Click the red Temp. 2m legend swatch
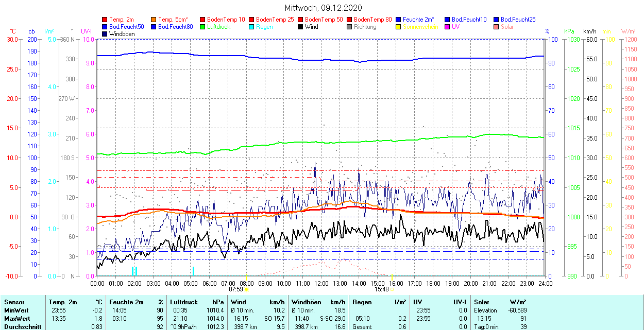This screenshot has width=644, height=330. tap(105, 20)
